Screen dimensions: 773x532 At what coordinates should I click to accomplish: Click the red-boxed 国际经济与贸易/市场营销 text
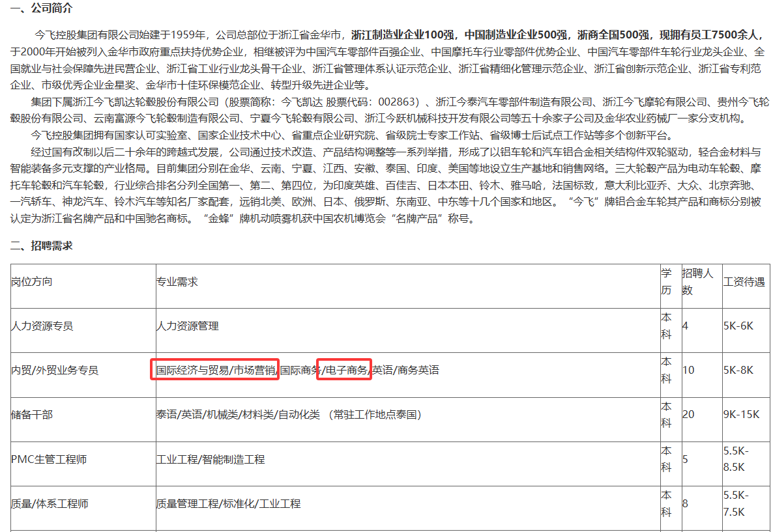(215, 370)
